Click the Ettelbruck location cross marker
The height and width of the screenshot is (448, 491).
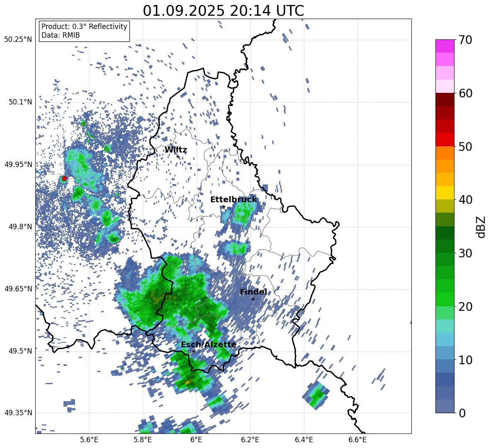point(224,206)
